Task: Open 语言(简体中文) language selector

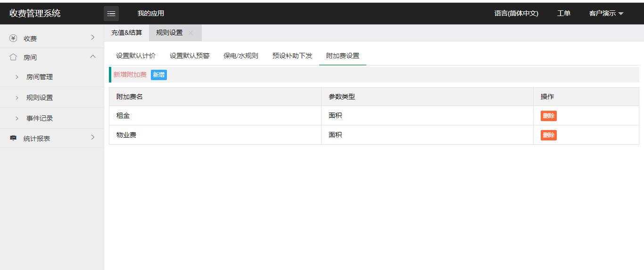Action: [516, 14]
